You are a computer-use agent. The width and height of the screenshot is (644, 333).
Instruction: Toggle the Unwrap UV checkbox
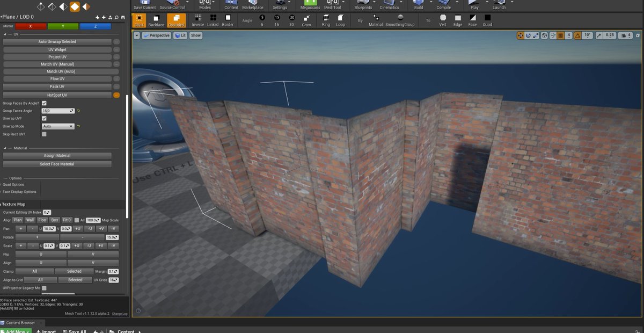click(x=44, y=118)
